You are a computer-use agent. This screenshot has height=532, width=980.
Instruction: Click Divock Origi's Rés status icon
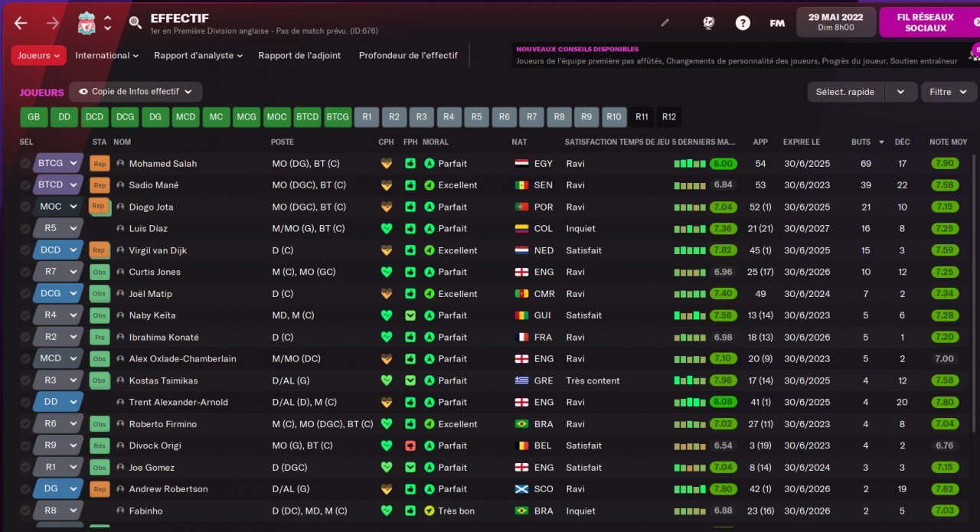coord(100,446)
